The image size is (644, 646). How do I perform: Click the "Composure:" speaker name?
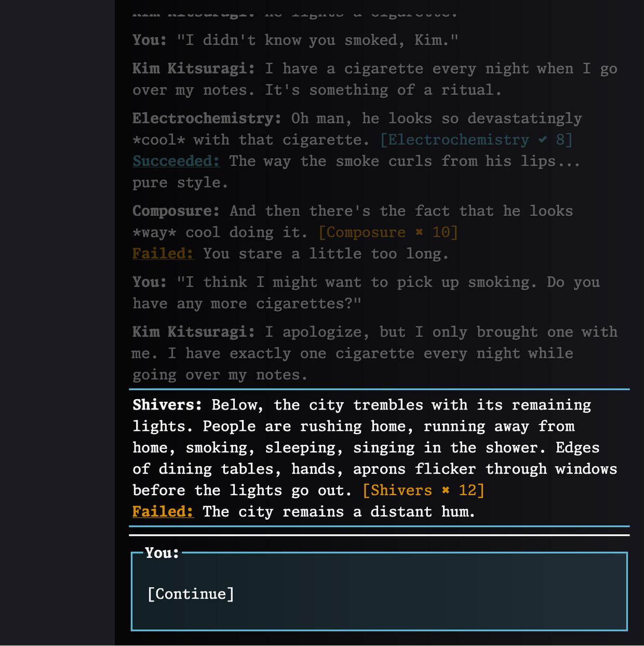point(176,211)
